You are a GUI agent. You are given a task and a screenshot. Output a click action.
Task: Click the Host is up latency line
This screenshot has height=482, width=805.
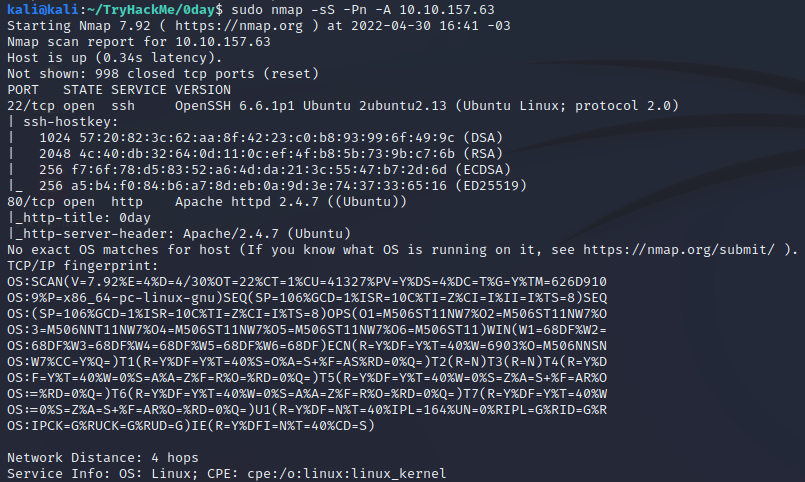tap(100, 56)
